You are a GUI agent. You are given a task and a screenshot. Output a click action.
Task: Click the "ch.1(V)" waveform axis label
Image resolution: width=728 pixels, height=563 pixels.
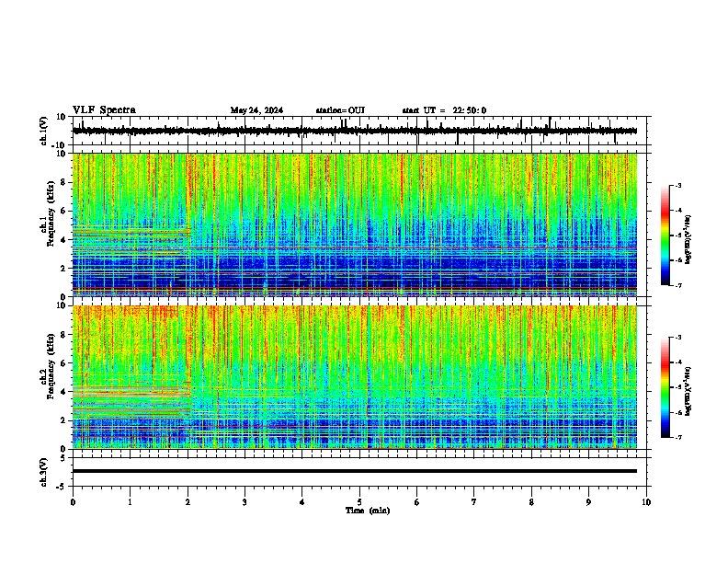[x=43, y=131]
